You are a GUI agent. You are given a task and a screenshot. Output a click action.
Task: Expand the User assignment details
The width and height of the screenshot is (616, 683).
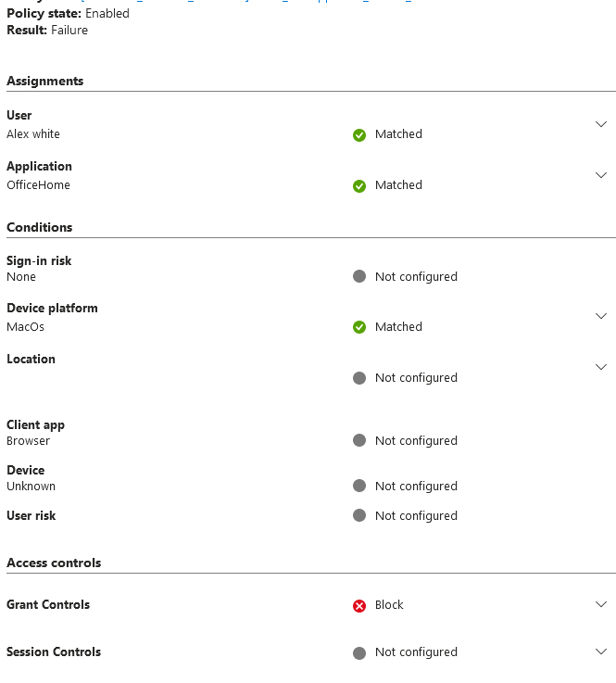(601, 124)
